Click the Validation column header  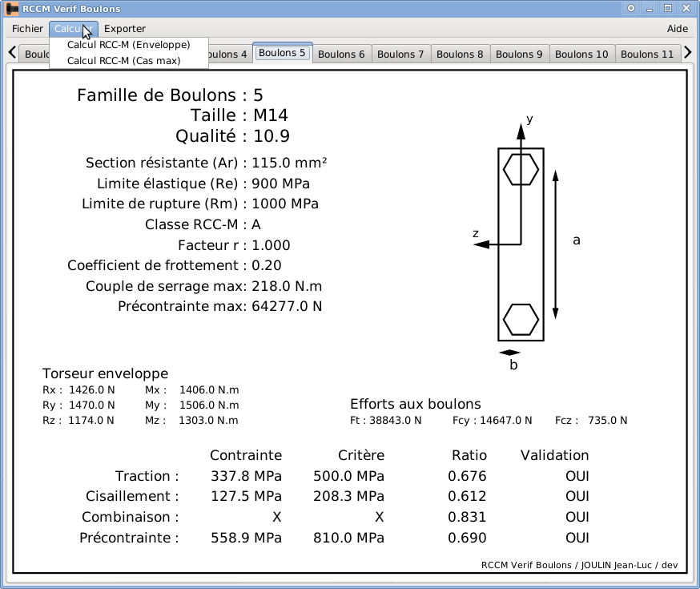point(554,455)
